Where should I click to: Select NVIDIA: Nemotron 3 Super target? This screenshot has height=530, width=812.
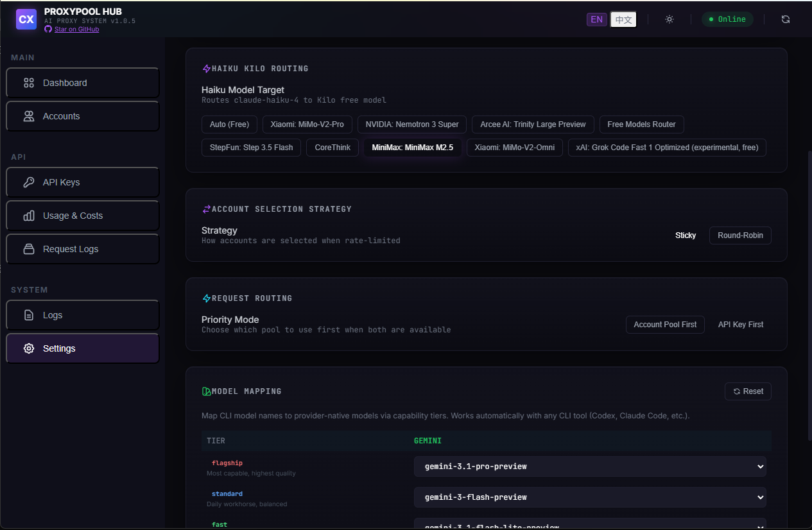tap(412, 124)
